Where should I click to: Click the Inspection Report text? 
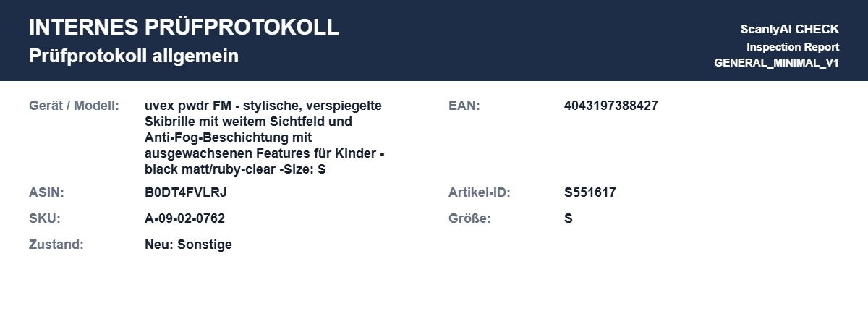[x=793, y=46]
